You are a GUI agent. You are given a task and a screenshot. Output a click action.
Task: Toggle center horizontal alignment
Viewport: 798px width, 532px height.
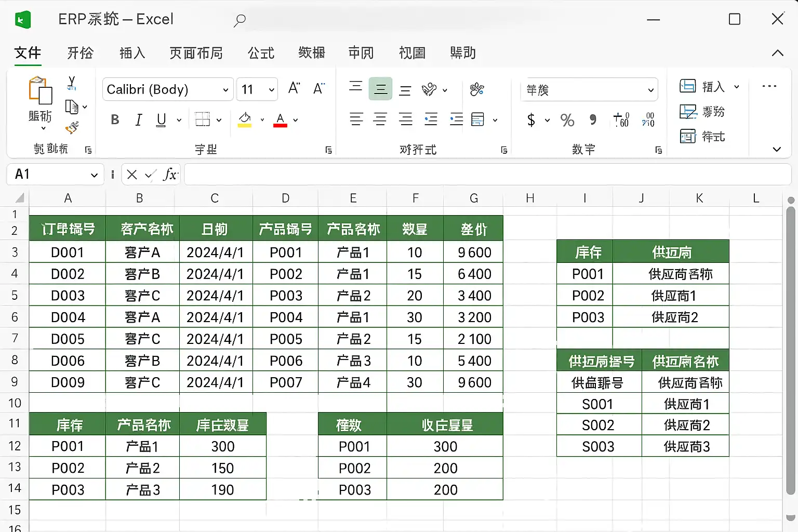pyautogui.click(x=380, y=119)
